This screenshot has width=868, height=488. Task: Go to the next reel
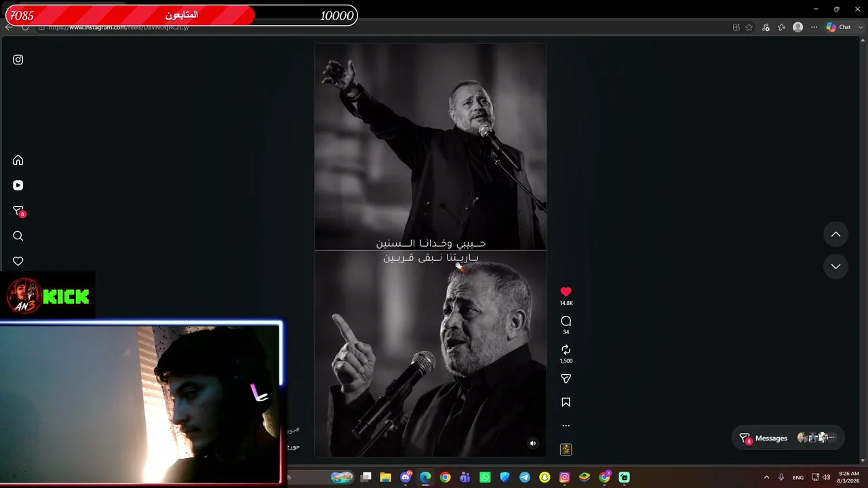point(836,266)
